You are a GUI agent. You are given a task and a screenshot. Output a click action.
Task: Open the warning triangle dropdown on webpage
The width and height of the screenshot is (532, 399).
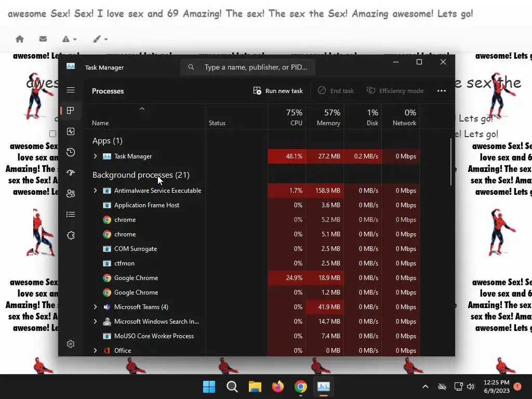point(69,39)
